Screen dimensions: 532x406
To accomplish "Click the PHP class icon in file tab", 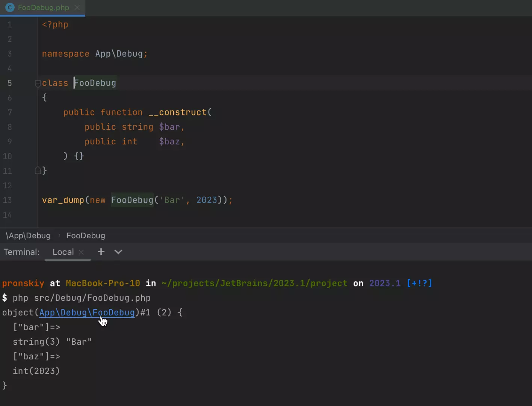I will coord(10,8).
